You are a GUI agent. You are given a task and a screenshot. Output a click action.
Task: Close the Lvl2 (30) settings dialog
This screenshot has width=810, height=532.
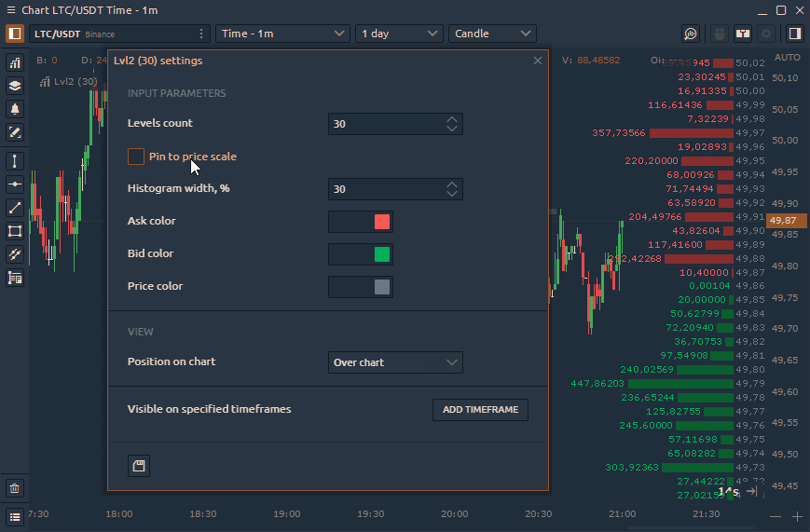[538, 61]
